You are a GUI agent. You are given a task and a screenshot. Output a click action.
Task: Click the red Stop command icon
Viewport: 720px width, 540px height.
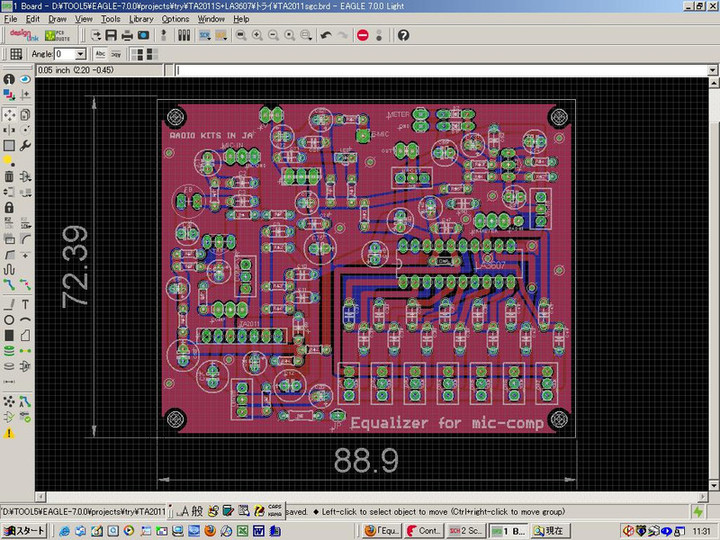(362, 35)
